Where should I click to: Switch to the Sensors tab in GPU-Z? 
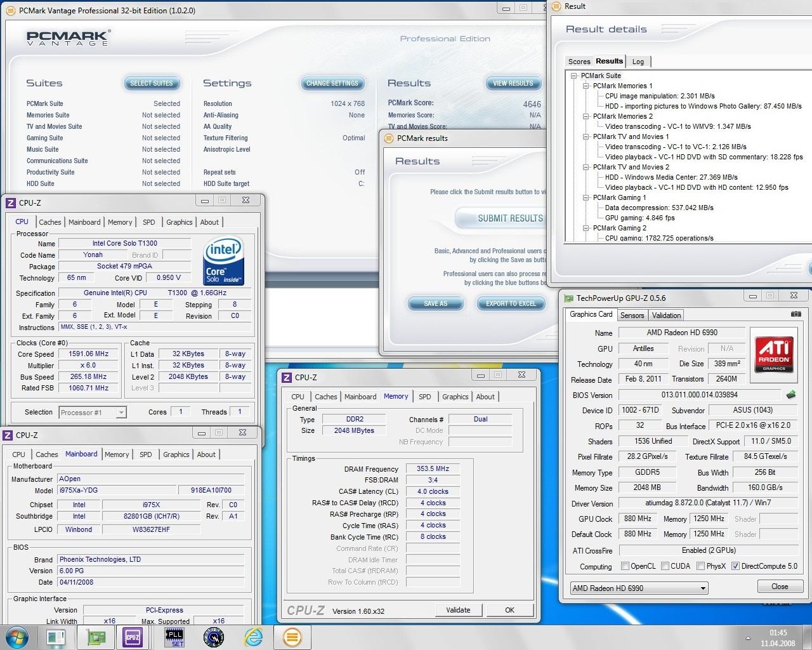click(x=632, y=315)
